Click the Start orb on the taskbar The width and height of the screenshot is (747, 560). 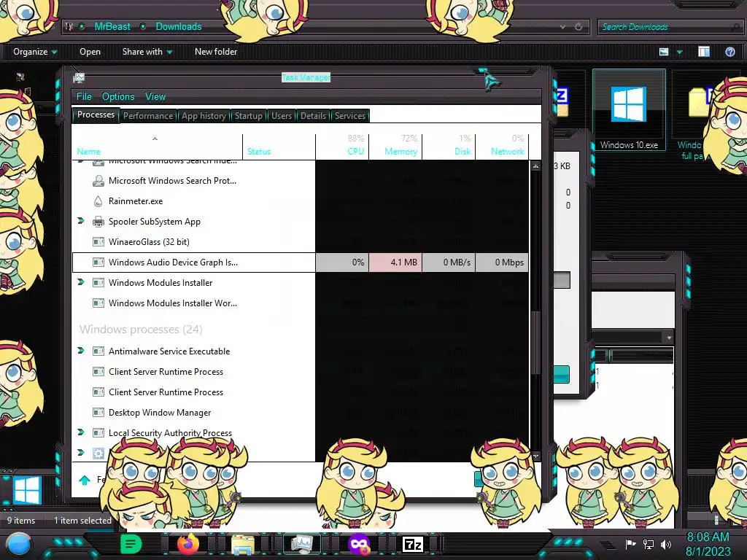[x=19, y=544]
